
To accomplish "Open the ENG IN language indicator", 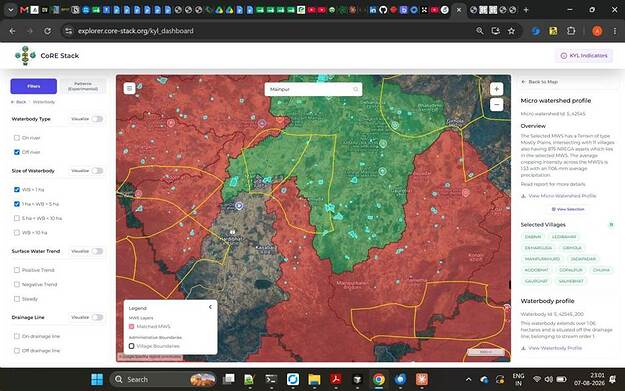I will [x=518, y=379].
